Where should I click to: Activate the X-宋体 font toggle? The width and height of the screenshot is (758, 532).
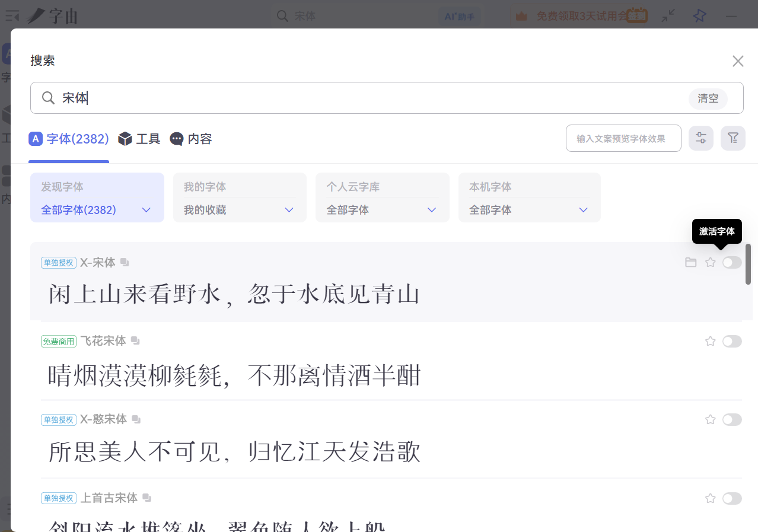732,262
